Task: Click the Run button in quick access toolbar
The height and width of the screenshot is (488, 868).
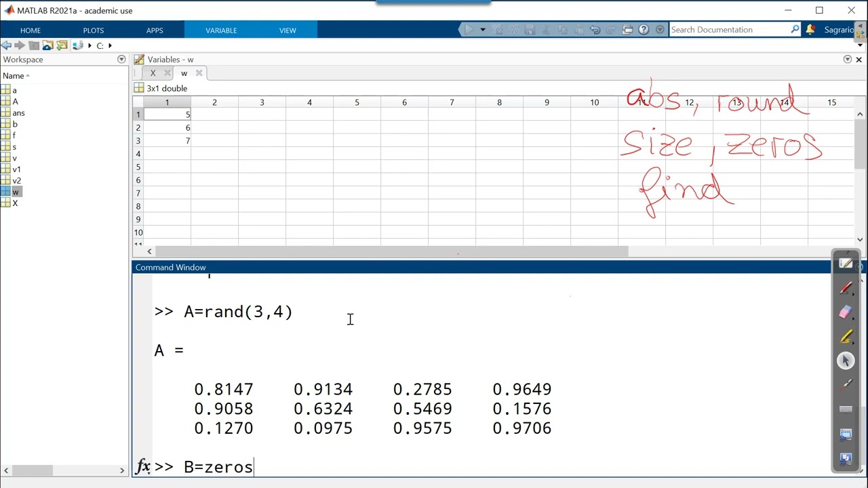Action: click(468, 30)
